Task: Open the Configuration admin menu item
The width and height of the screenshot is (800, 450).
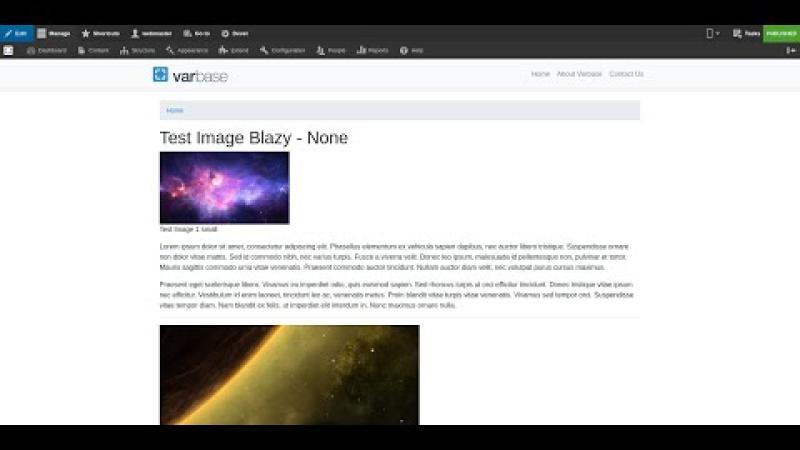Action: point(282,51)
